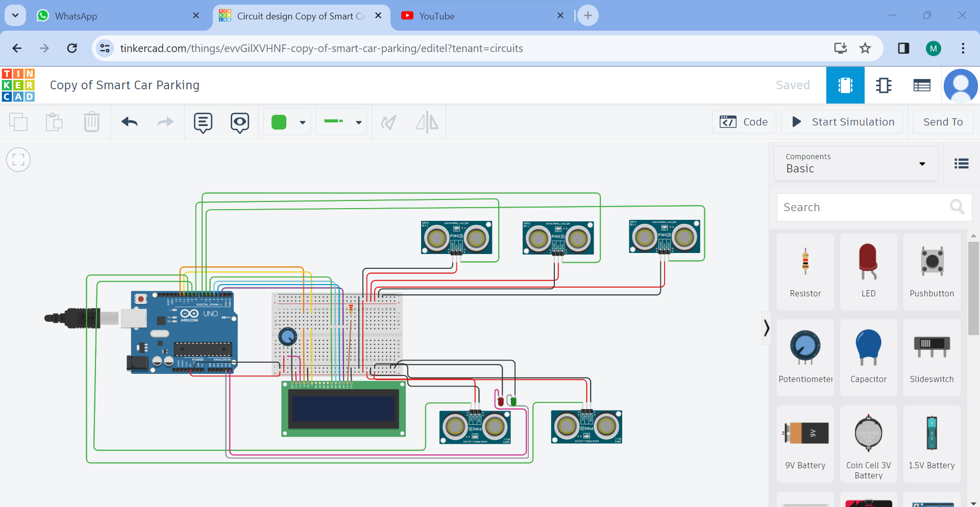Viewport: 980px width, 507px height.
Task: Switch to the WhatsApp tab
Action: pyautogui.click(x=76, y=16)
